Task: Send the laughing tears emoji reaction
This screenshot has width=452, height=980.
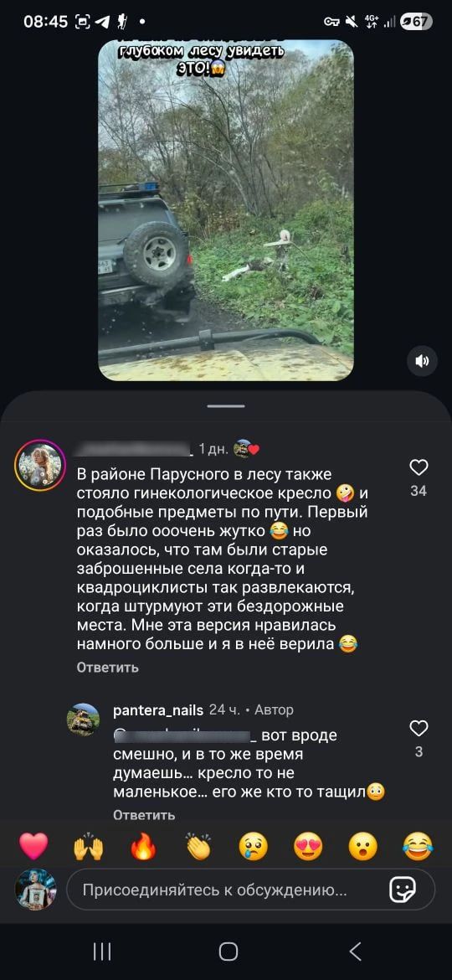Action: point(419,846)
